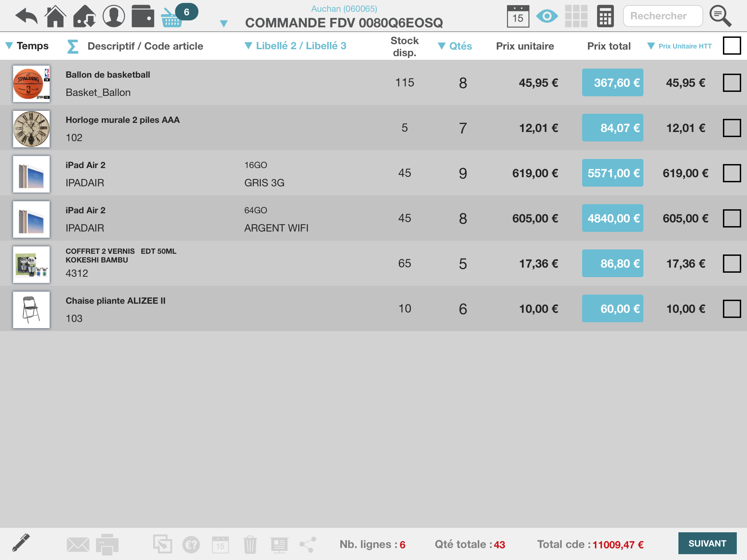Image resolution: width=747 pixels, height=560 pixels.
Task: Tap the back arrow icon
Action: [x=26, y=16]
